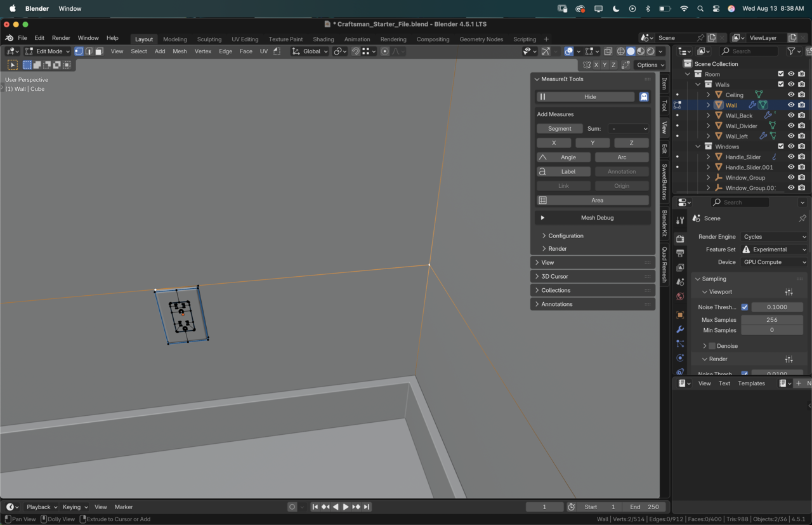Click the Blender logo menu icon

10,38
